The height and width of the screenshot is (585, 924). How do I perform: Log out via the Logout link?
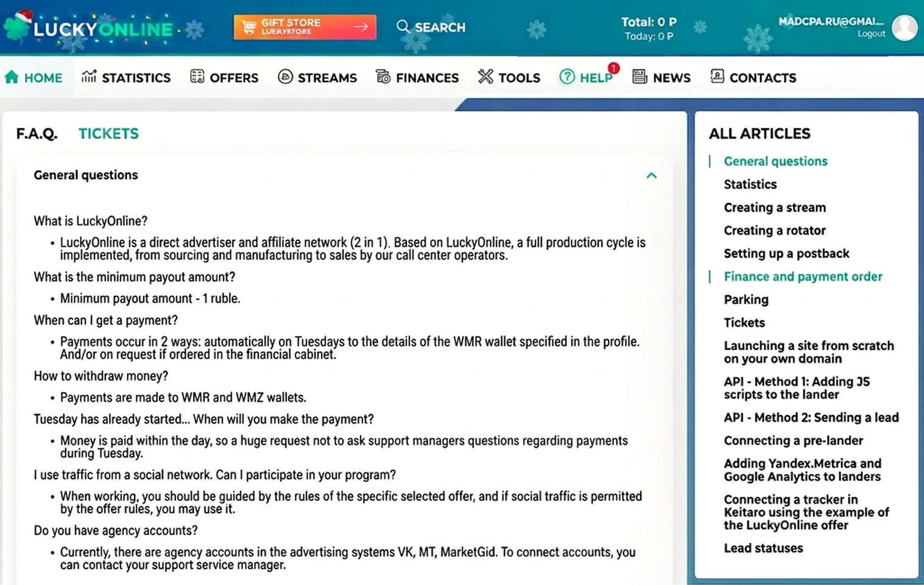[871, 34]
